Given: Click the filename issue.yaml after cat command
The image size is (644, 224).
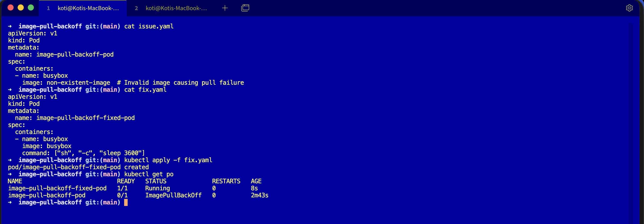Looking at the screenshot, I should coord(156,26).
